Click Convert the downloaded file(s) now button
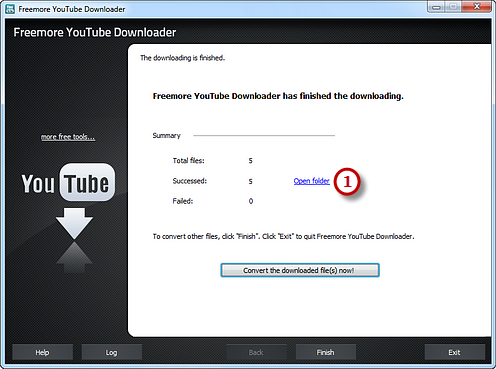Viewport: 496px width, 369px height. (x=300, y=270)
